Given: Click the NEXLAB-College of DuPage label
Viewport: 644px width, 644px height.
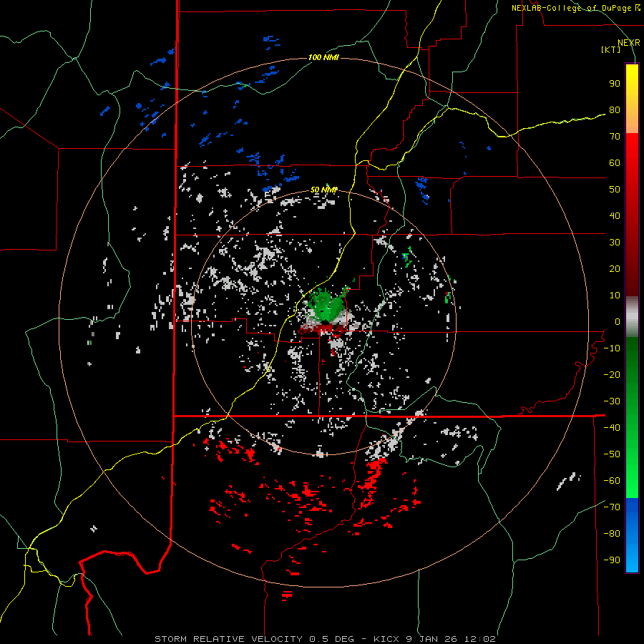Looking at the screenshot, I should click(x=575, y=8).
